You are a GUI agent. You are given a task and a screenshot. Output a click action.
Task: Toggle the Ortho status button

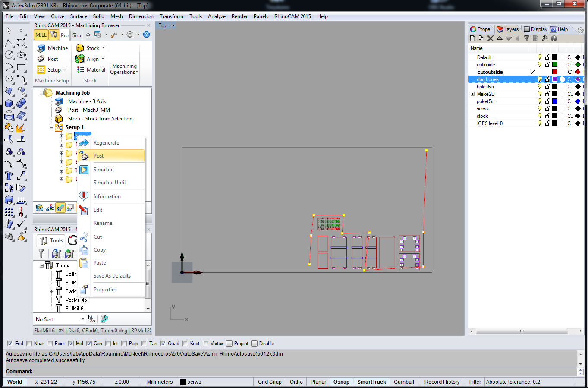point(296,382)
